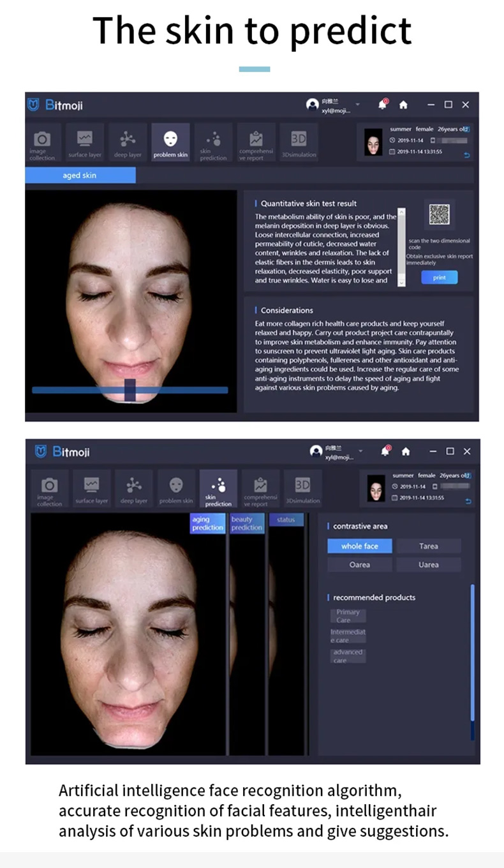This screenshot has height=868, width=504.
Task: Switch to the aged skin tab
Action: click(x=80, y=176)
